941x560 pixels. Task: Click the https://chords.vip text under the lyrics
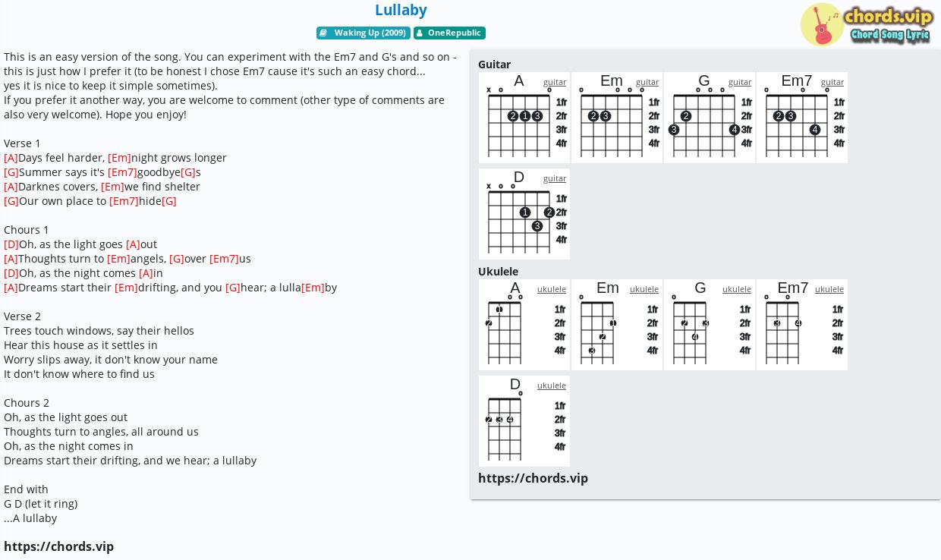[x=58, y=546]
